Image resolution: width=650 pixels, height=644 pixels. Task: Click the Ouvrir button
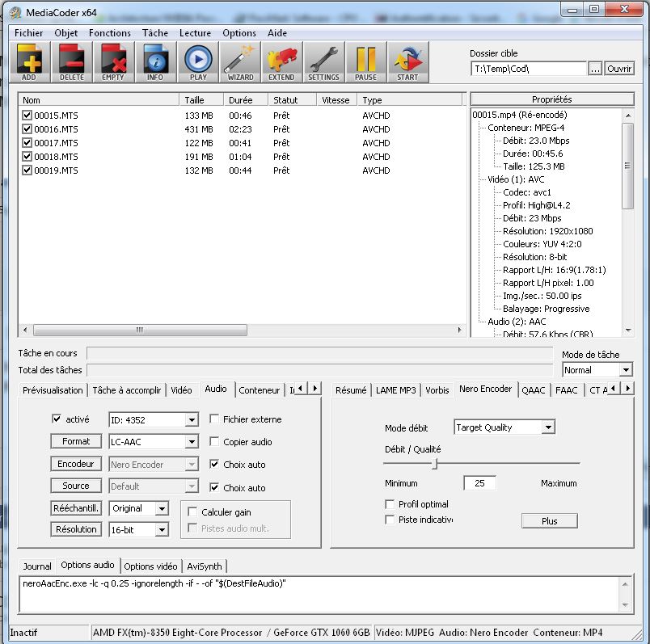click(x=619, y=69)
